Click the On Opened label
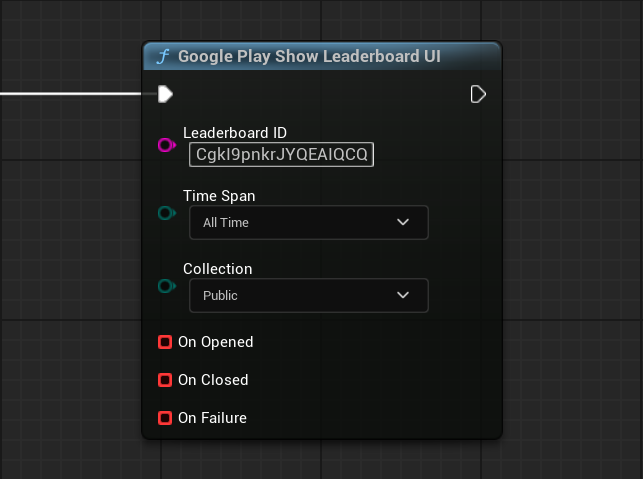The height and width of the screenshot is (479, 643). [x=215, y=342]
